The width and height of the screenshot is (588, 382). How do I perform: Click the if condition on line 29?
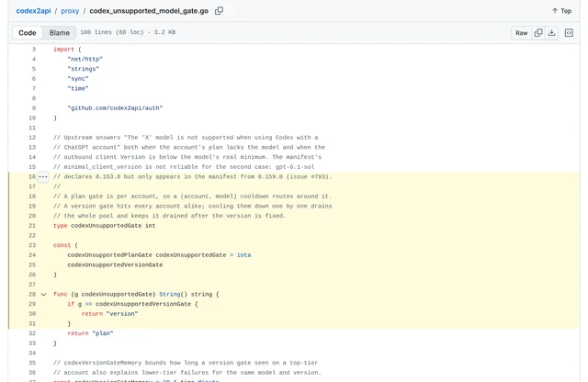tap(132, 304)
